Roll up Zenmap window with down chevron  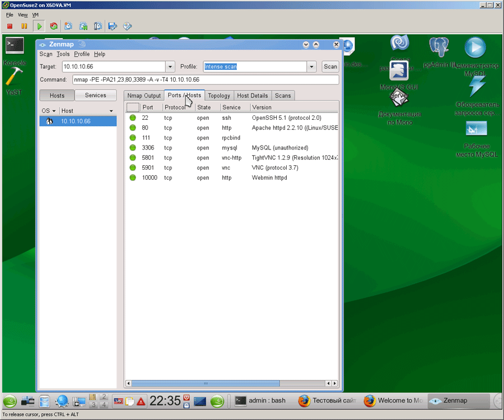click(306, 45)
